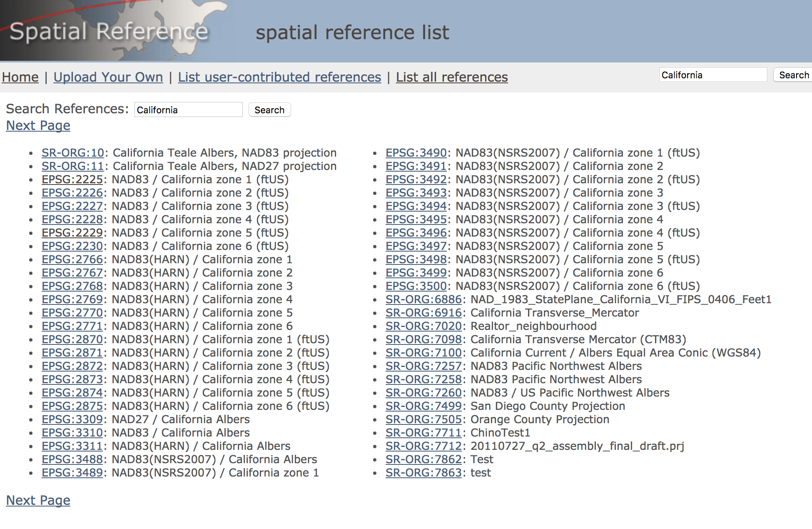Open EPSG:2767 link
The image size is (812, 529).
pyautogui.click(x=72, y=273)
